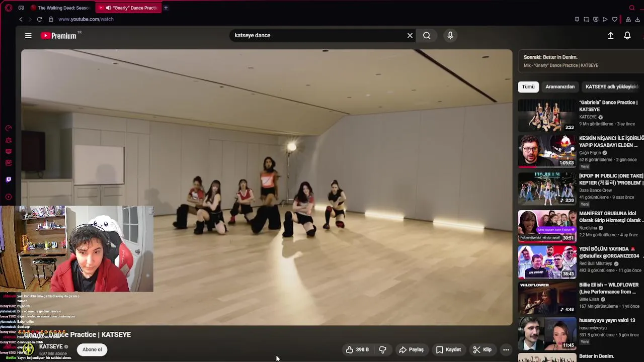The height and width of the screenshot is (362, 644).
Task: Subscribe using the 'Abone ol' button
Action: pyautogui.click(x=92, y=349)
